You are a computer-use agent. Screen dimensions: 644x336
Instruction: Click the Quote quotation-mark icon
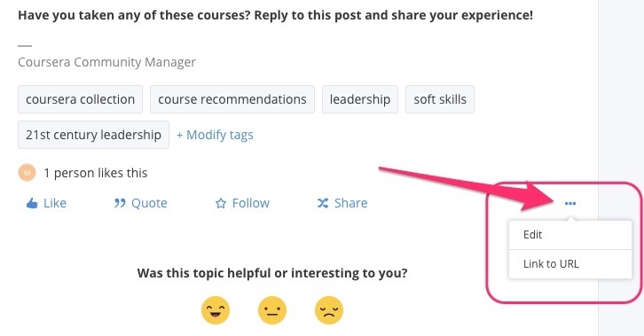tap(120, 203)
